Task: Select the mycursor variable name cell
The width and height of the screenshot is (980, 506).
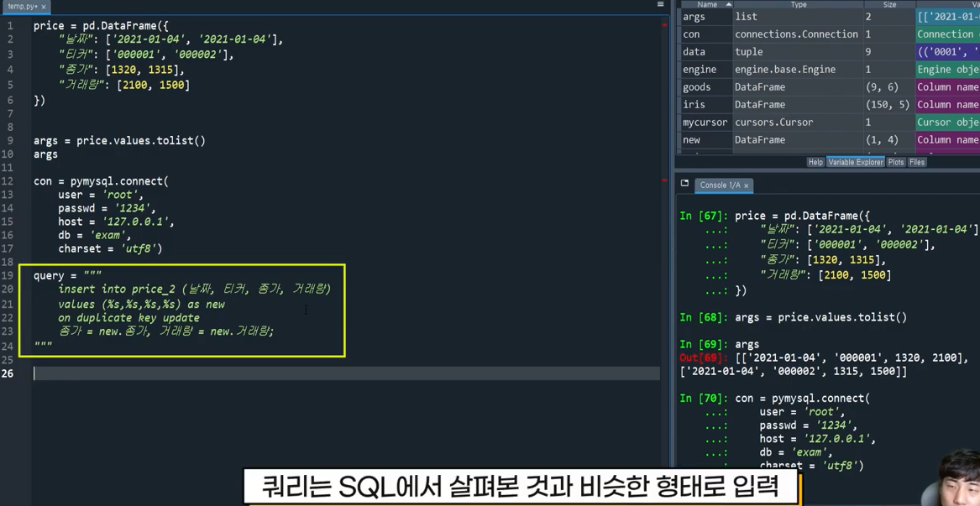Action: click(705, 122)
